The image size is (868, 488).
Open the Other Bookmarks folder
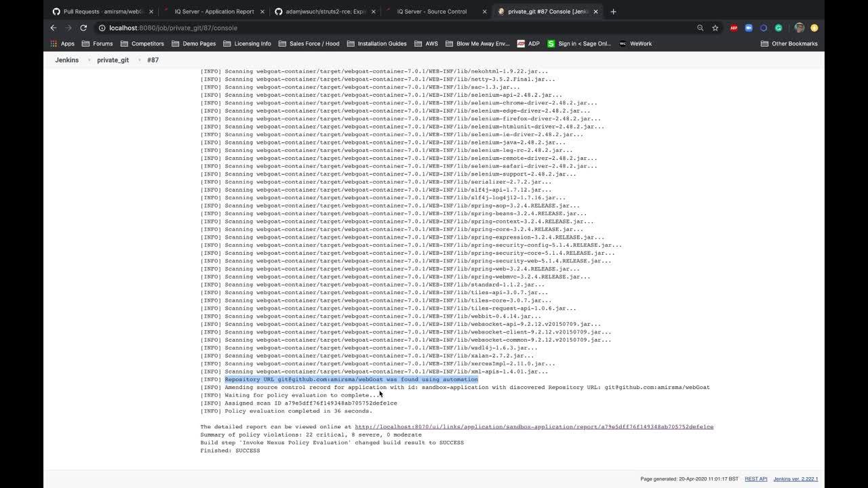[x=789, y=43]
